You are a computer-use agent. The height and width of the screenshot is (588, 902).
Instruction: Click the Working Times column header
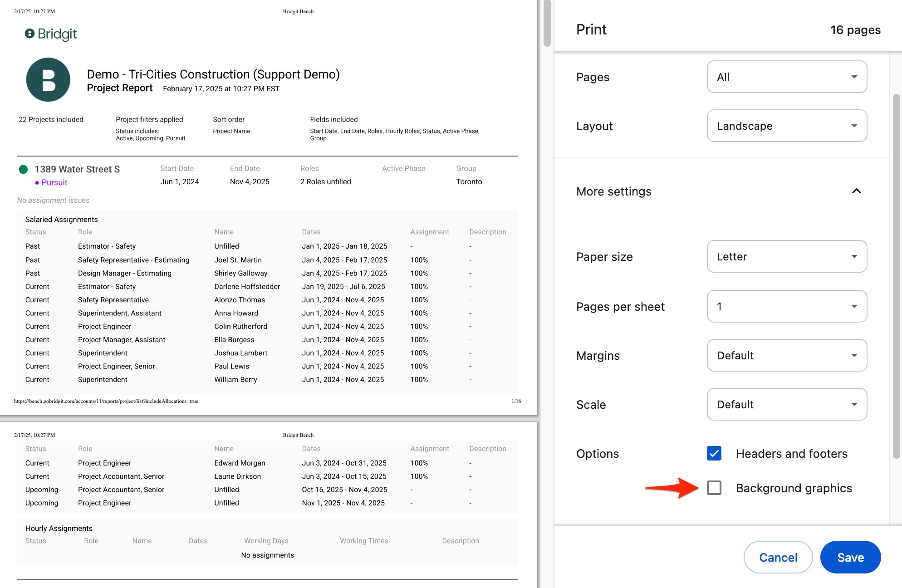364,541
